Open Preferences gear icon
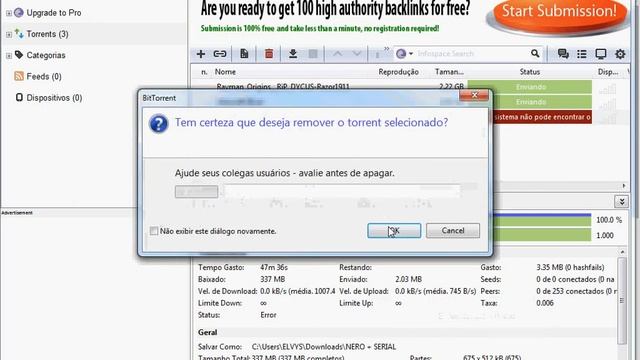This screenshot has height=360, width=640. (x=620, y=54)
